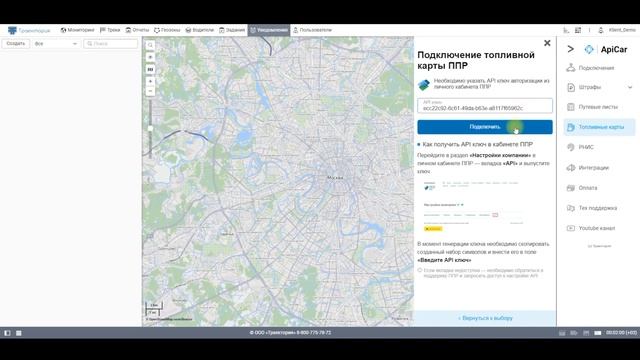Click the chart icon in top-right toolbar
The width and height of the screenshot is (640, 360).
(566, 30)
